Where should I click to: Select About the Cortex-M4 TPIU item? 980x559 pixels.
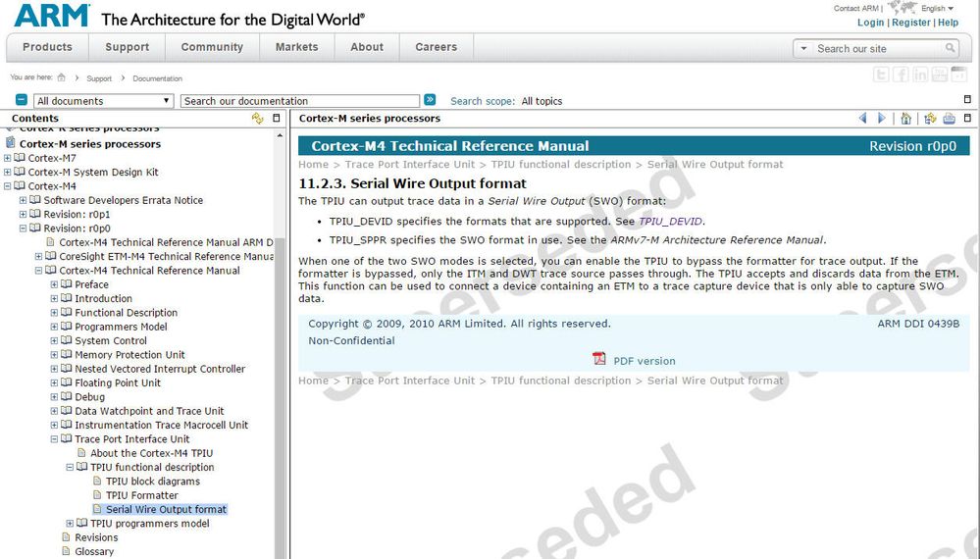tap(152, 453)
